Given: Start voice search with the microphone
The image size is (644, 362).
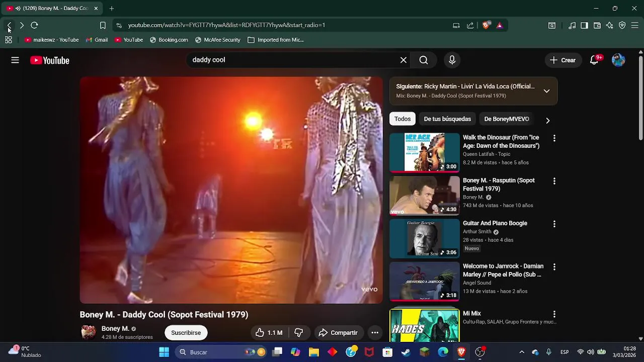Looking at the screenshot, I should (452, 60).
